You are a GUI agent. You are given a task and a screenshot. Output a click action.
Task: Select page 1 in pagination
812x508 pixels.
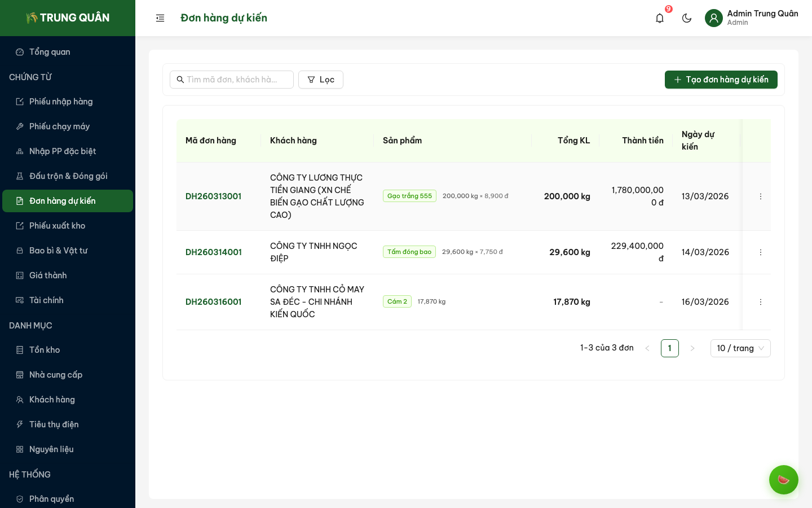point(669,348)
